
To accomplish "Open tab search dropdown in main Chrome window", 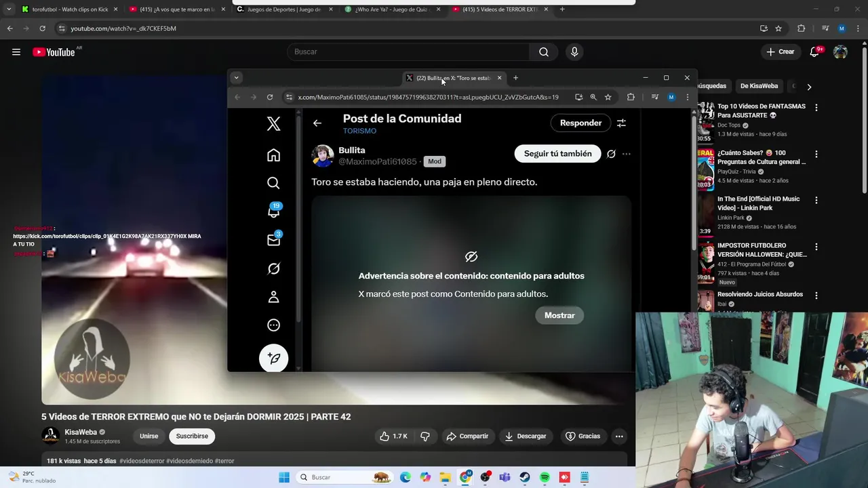I will click(9, 9).
